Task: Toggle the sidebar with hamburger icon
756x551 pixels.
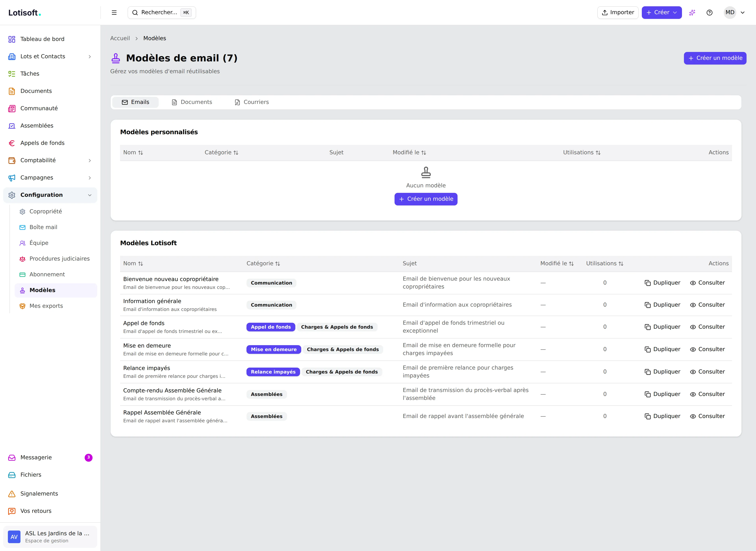Action: click(114, 13)
